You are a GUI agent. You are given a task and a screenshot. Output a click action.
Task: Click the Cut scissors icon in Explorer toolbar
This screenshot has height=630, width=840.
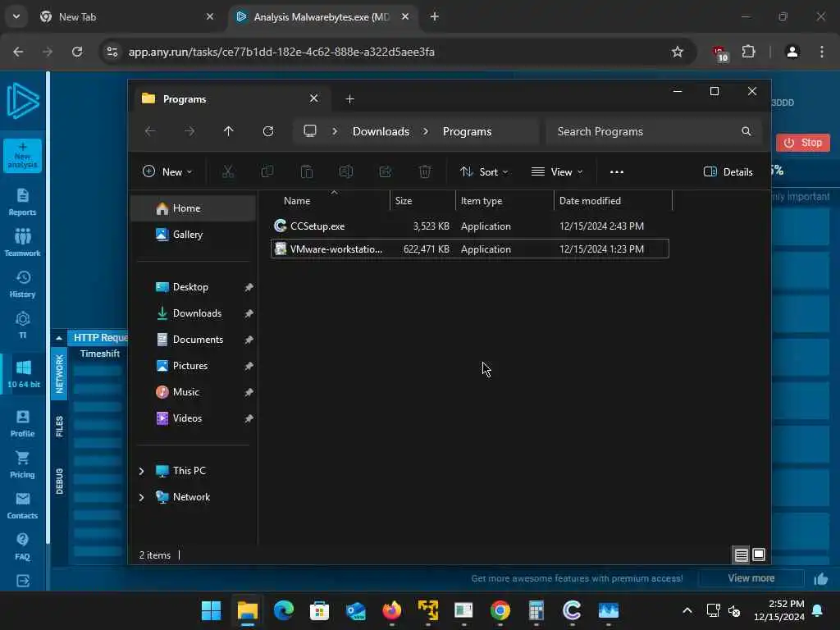point(228,172)
